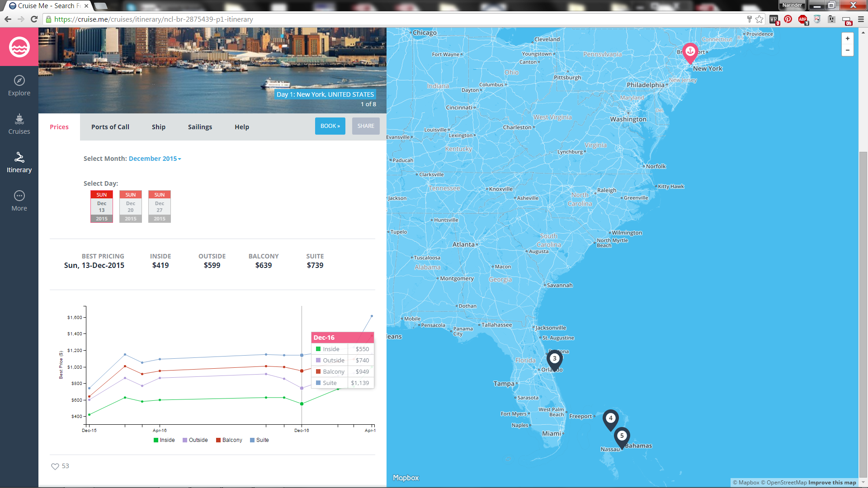
Task: Toggle the Inside legend series
Action: pyautogui.click(x=164, y=440)
